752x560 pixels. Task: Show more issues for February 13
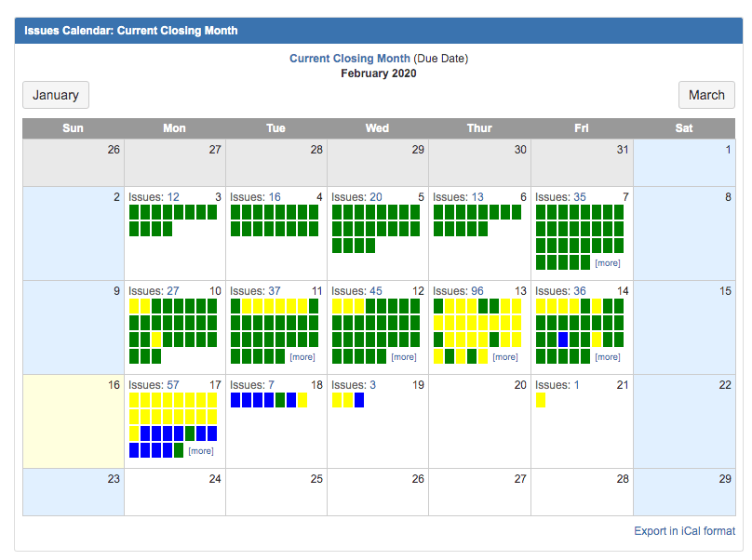pos(504,357)
